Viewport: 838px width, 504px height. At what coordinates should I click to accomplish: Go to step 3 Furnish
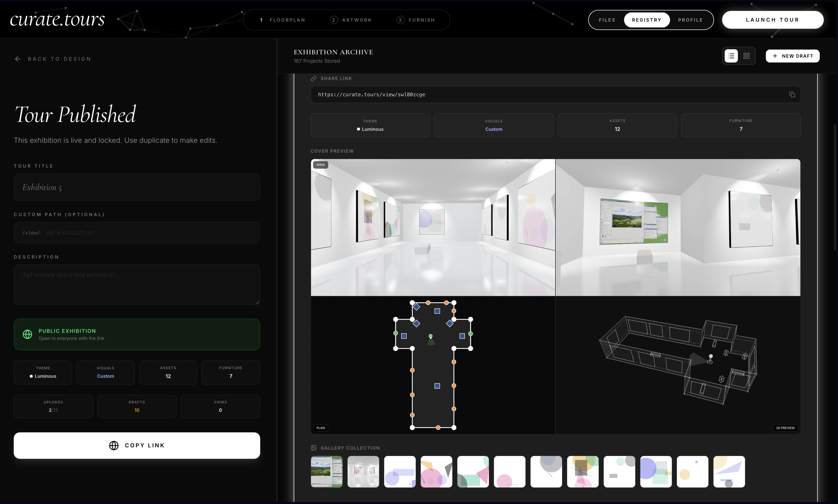click(416, 20)
